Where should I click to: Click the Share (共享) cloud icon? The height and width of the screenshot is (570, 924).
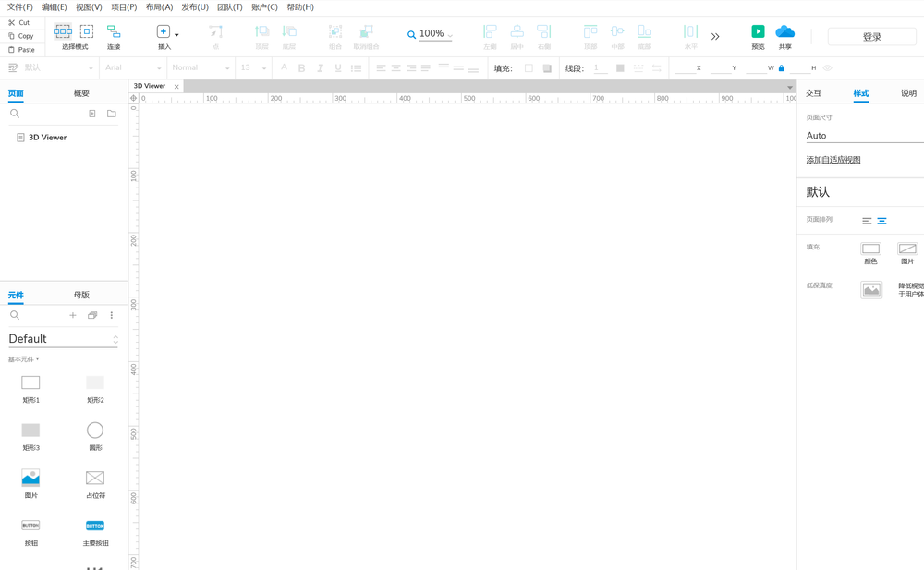pos(784,32)
